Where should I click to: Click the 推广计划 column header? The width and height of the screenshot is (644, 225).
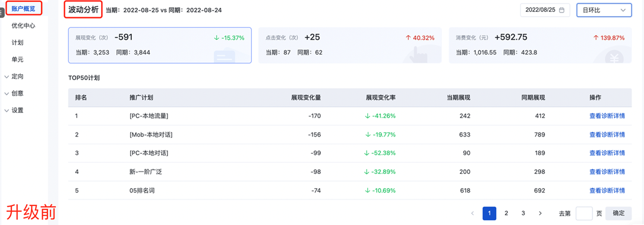142,97
